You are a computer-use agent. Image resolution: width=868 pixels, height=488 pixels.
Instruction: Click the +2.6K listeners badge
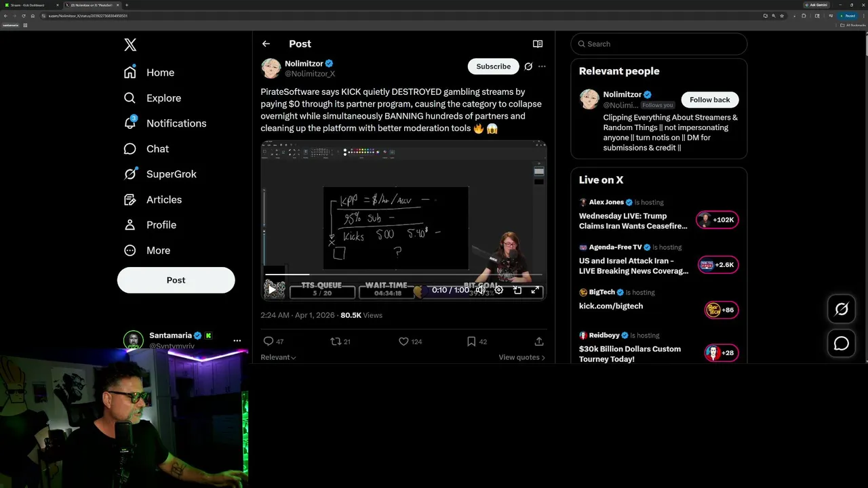(717, 265)
